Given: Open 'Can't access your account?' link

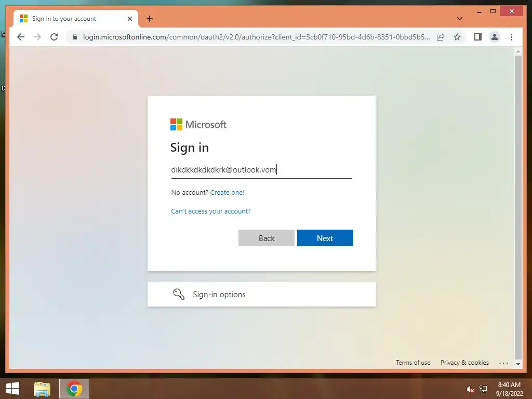Looking at the screenshot, I should pos(211,211).
